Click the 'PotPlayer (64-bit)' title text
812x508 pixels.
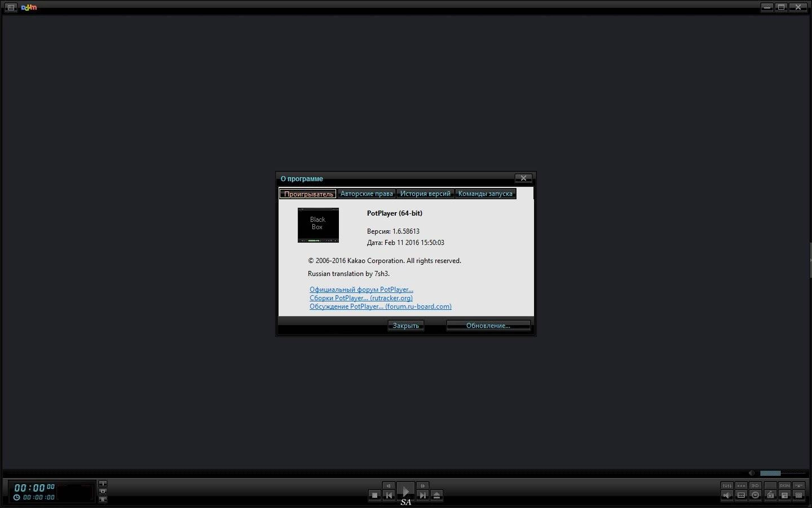click(395, 213)
